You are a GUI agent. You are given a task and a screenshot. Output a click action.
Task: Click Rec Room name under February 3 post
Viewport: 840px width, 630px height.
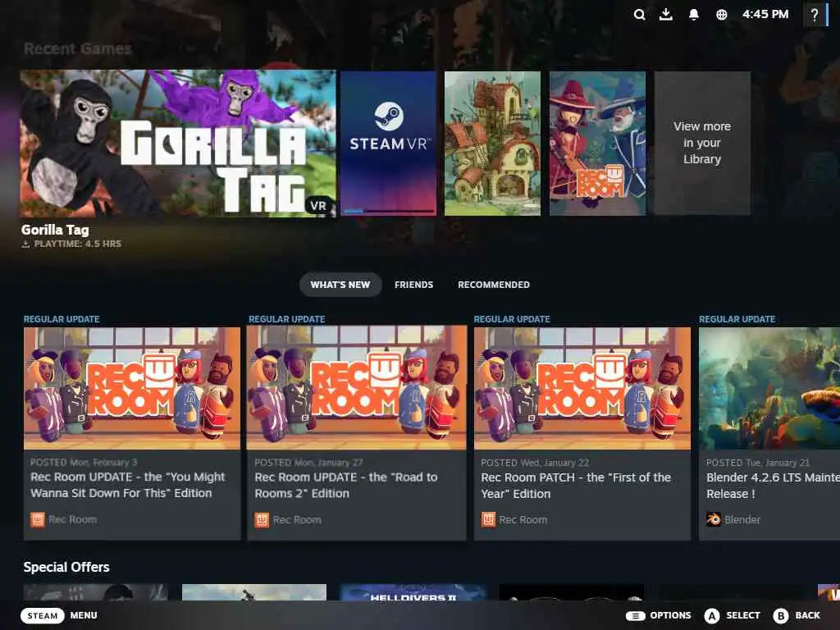point(73,519)
